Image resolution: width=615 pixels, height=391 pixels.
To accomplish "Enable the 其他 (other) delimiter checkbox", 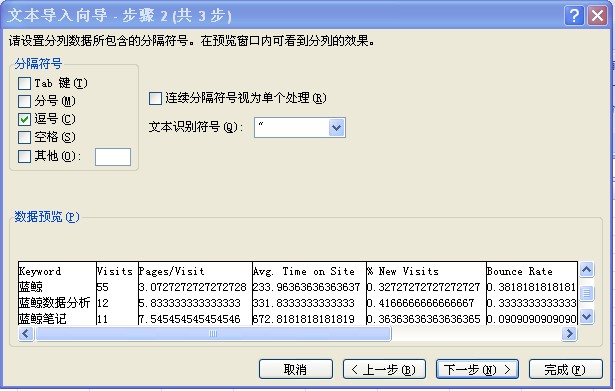I will click(x=24, y=156).
